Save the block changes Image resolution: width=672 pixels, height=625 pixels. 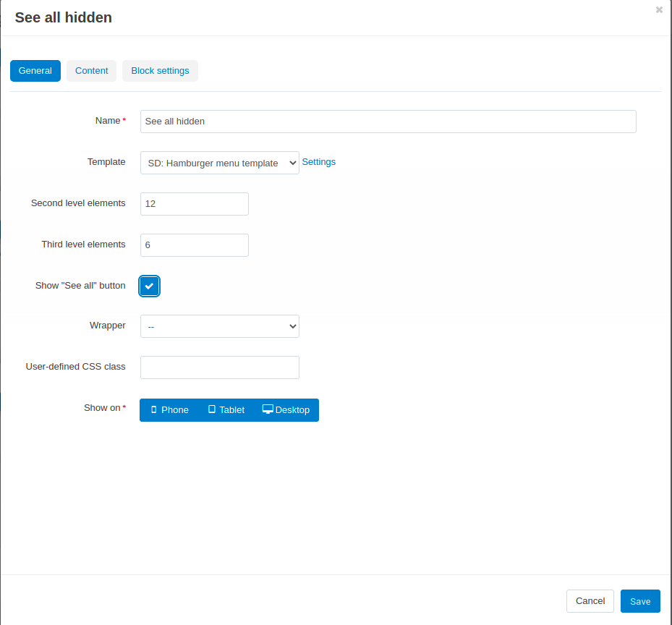point(640,601)
